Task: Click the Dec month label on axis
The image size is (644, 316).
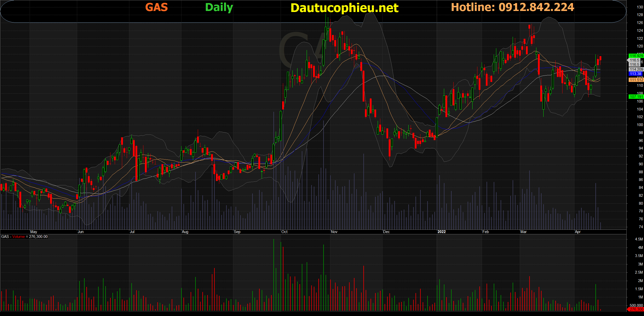Action: coord(386,232)
